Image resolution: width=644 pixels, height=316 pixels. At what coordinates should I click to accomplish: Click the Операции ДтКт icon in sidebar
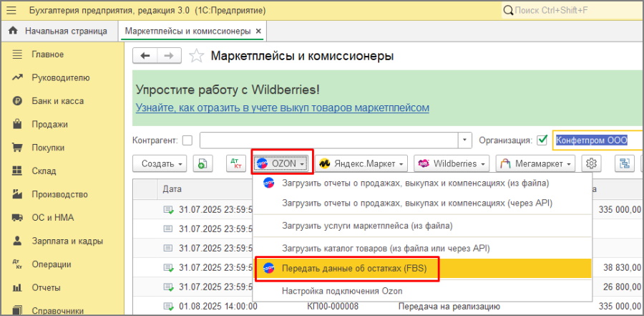pyautogui.click(x=17, y=264)
